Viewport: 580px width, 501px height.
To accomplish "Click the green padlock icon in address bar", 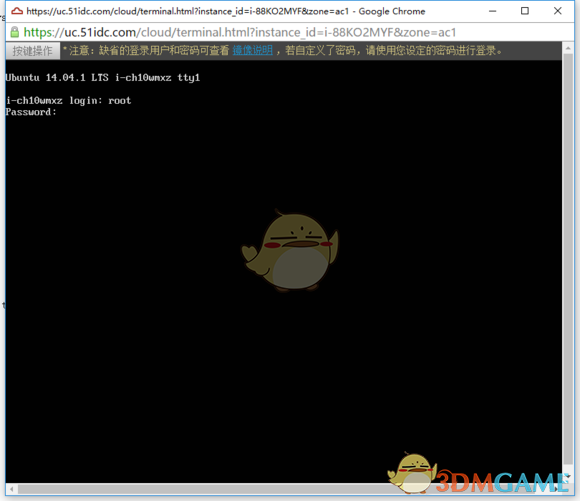I will tap(14, 32).
